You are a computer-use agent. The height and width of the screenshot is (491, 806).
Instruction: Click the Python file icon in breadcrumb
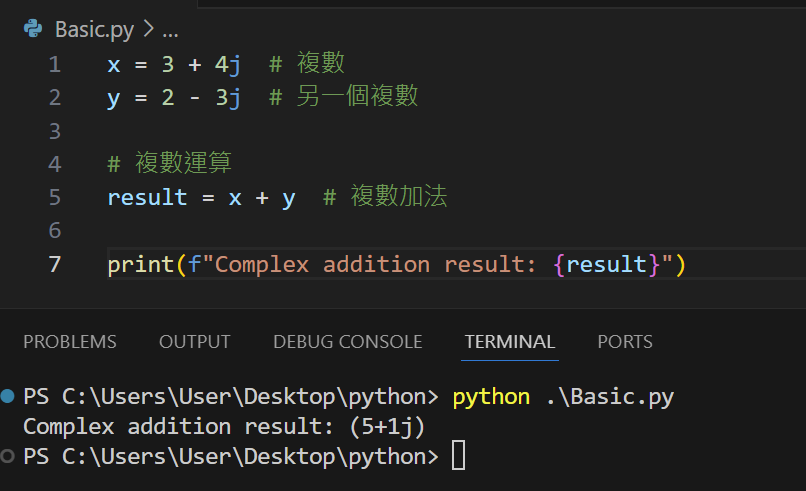tap(33, 29)
